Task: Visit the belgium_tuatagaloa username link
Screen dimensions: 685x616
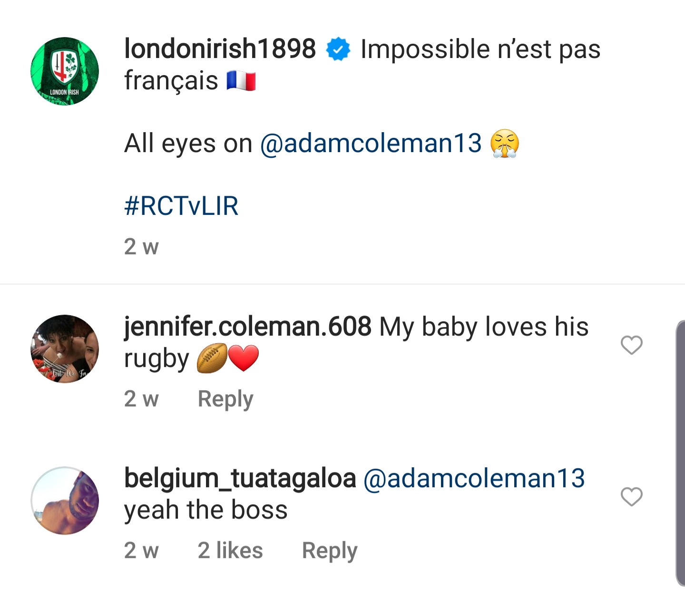Action: coord(240,478)
